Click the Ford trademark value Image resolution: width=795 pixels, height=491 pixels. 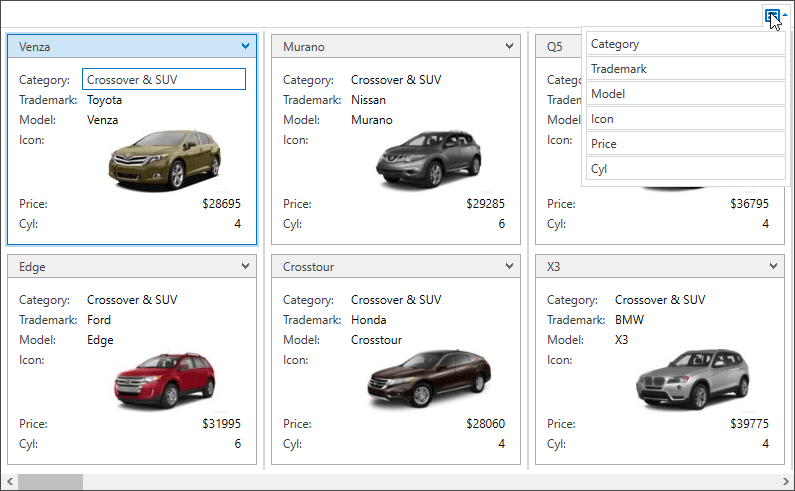coord(99,320)
